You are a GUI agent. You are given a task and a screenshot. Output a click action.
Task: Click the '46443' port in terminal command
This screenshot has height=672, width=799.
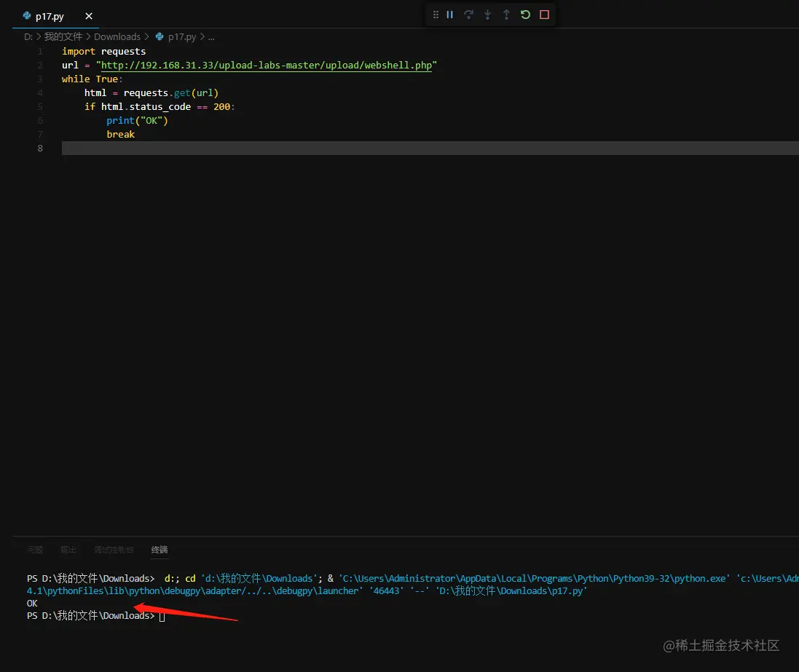(386, 591)
